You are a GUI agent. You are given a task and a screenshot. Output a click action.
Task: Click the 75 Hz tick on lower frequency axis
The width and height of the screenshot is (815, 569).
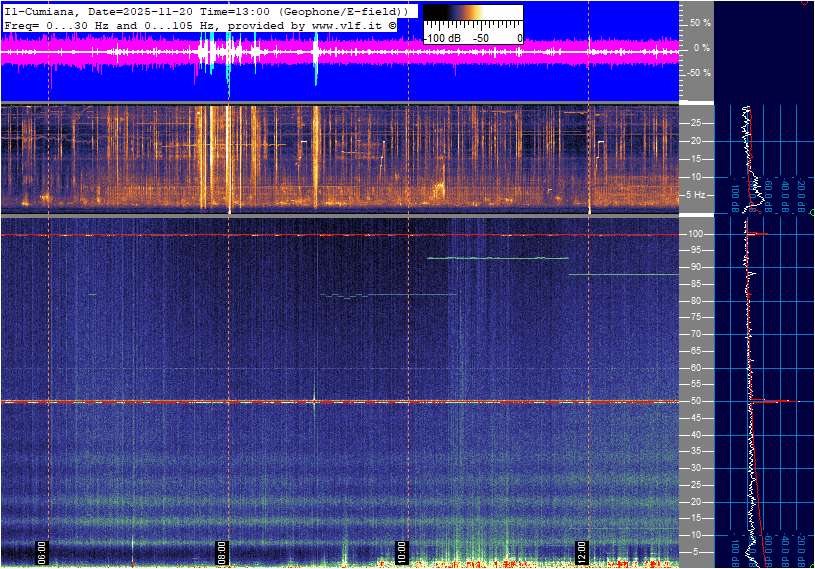(696, 317)
